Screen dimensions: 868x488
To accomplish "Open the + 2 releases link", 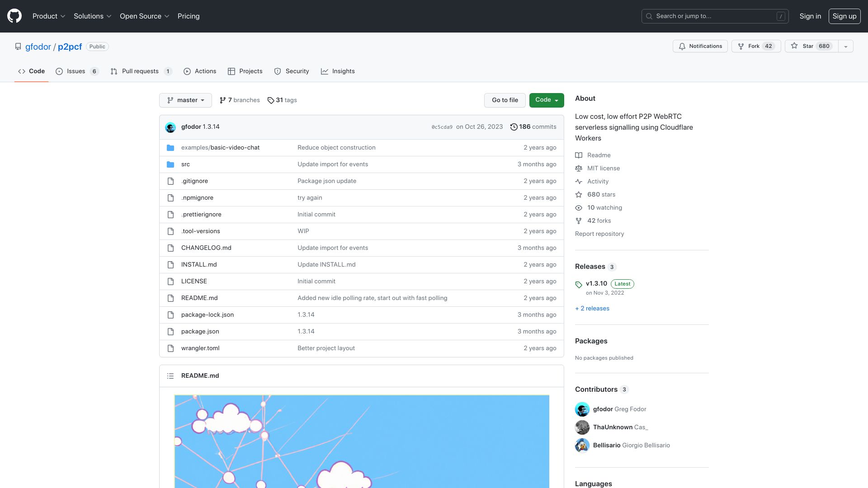I will click(x=592, y=309).
